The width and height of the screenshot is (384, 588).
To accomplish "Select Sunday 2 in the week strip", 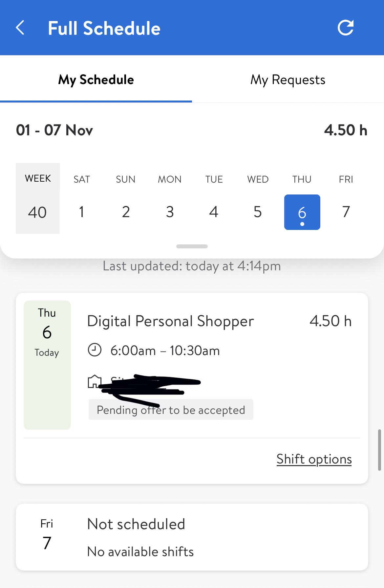I will [126, 212].
